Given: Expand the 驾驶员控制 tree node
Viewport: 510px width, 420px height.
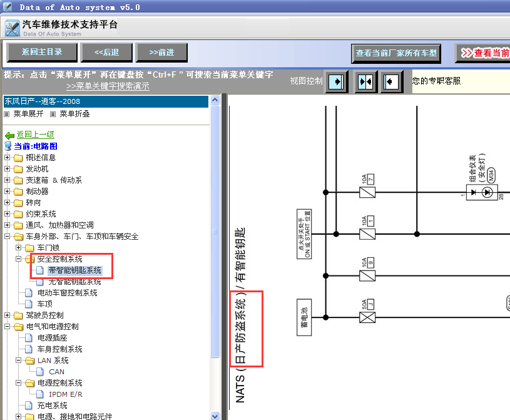Looking at the screenshot, I should point(7,315).
